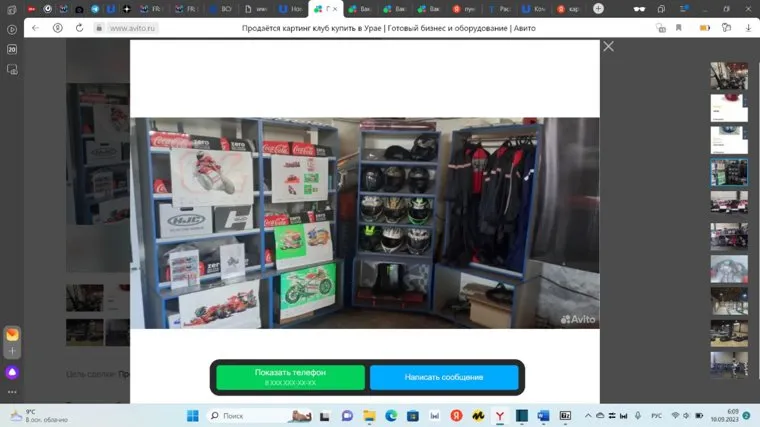This screenshot has width=760, height=427.
Task: Open a new tab with the plus button
Action: tap(598, 9)
